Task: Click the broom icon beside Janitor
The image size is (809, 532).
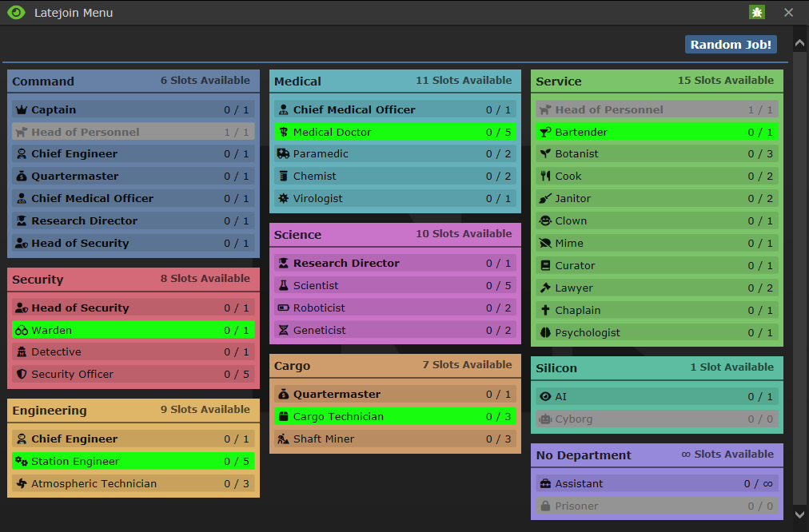Action: pyautogui.click(x=545, y=198)
